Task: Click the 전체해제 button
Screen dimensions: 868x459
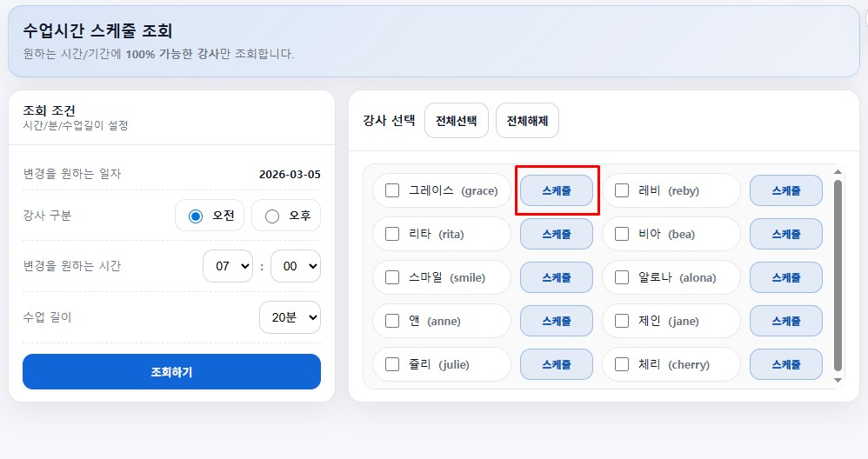Action: point(527,121)
